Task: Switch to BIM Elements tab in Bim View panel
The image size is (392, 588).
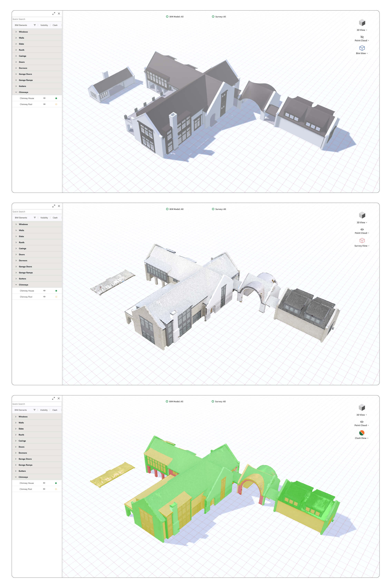Action: (x=21, y=25)
